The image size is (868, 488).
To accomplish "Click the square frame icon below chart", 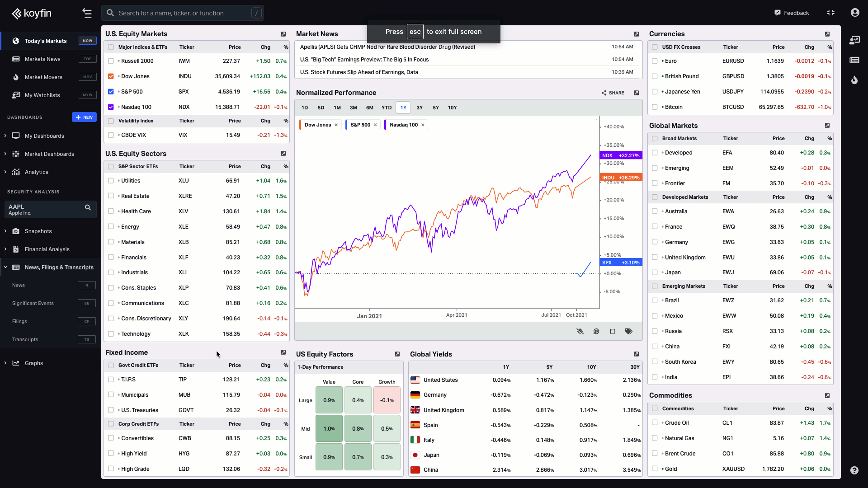I will pos(613,331).
